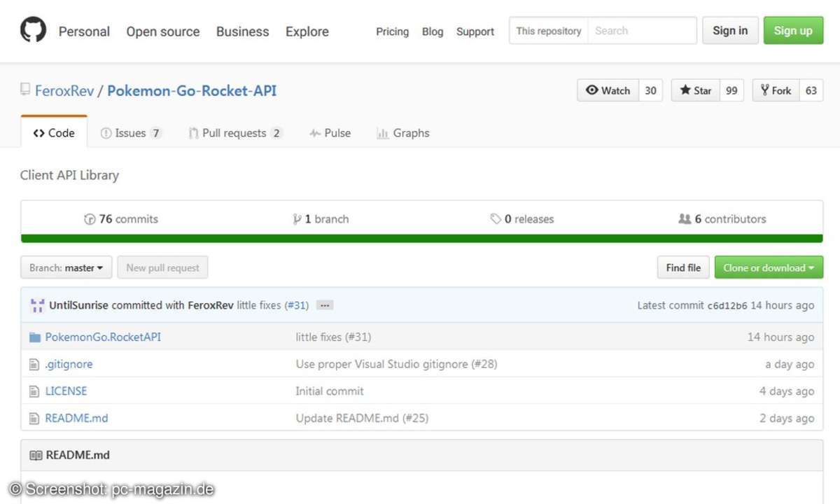This screenshot has height=504, width=840.
Task: Open pull request #31 link in latest commit
Action: [296, 305]
